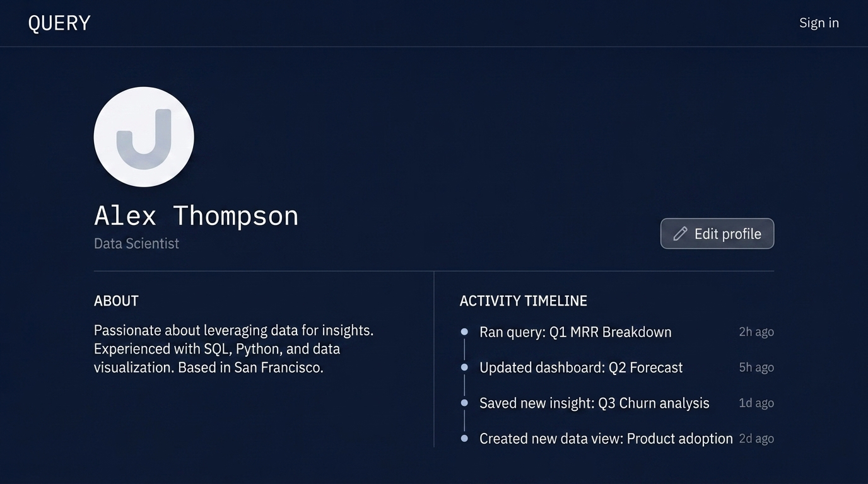Click timeline dot beside Q1 MRR Breakdown
This screenshot has width=868, height=484.
coord(465,331)
